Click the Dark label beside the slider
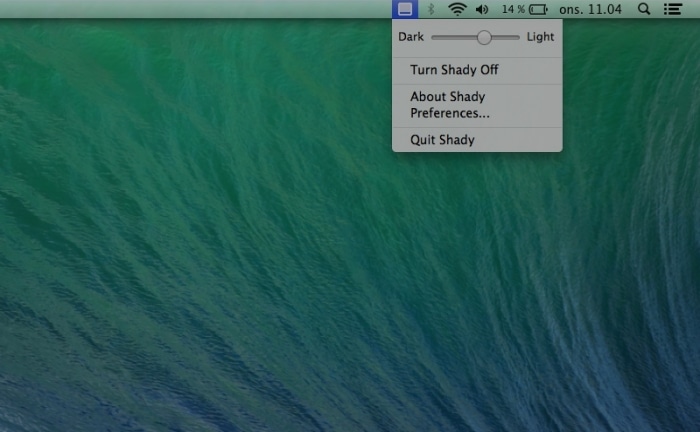The image size is (700, 432). click(x=411, y=37)
